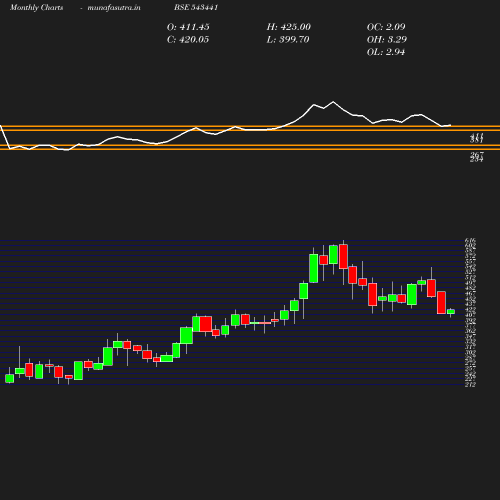Click the 'Monthly Charts' title text
Viewport: 500px width, 500px height.
36,7
